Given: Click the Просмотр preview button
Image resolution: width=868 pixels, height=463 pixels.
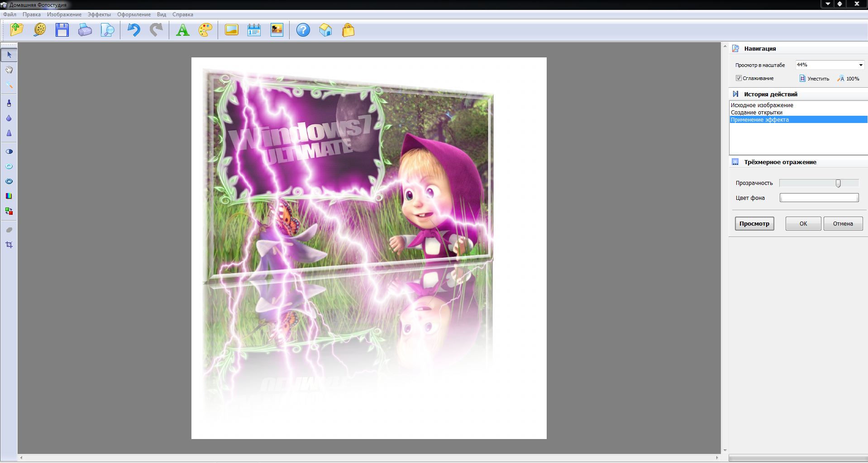Looking at the screenshot, I should coord(754,223).
